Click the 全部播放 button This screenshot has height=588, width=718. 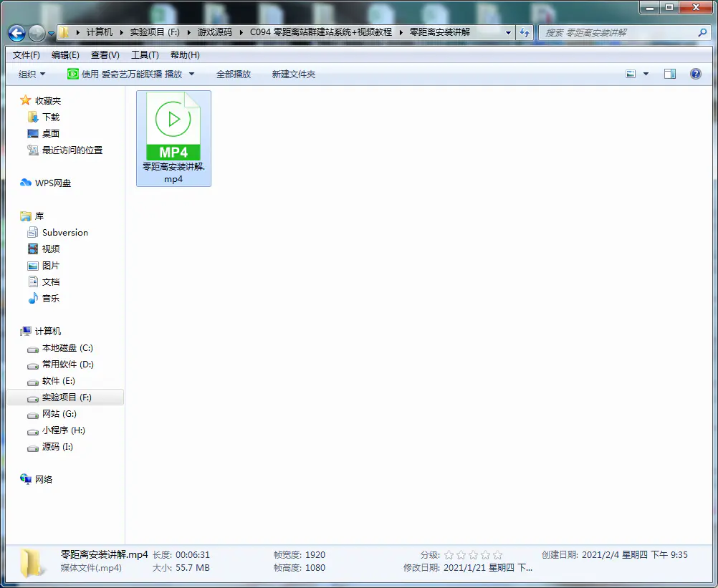234,74
